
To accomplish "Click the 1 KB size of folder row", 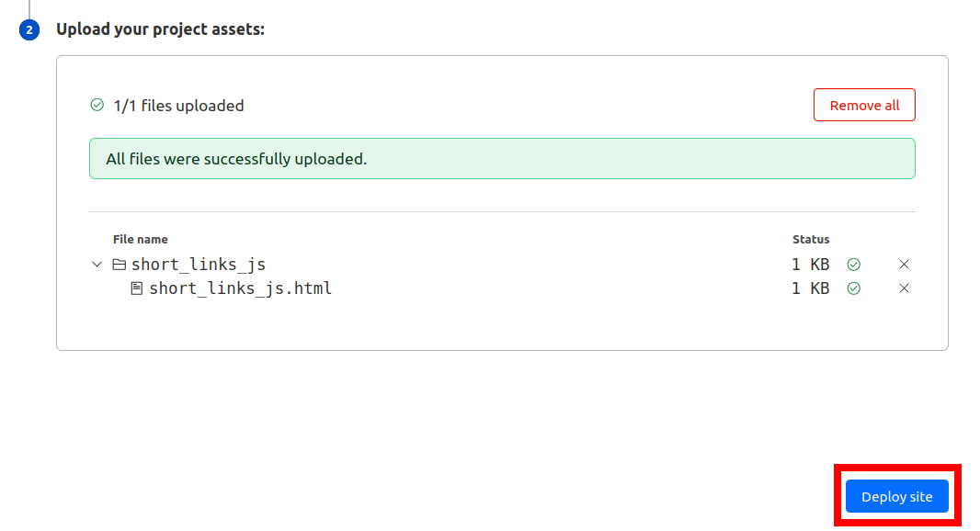I will pos(811,265).
